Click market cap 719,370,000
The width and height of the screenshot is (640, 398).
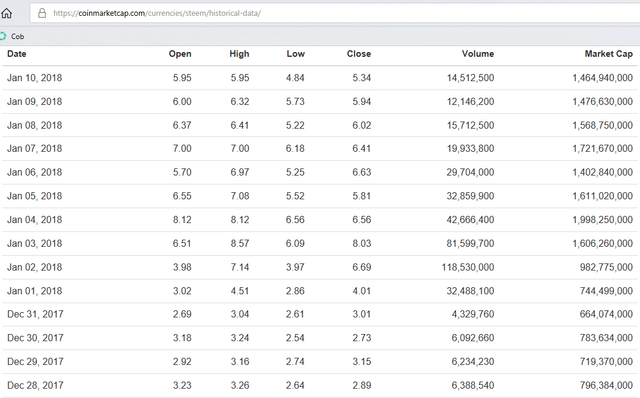(x=606, y=362)
